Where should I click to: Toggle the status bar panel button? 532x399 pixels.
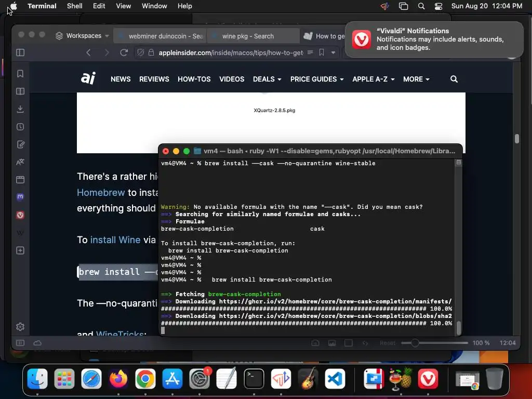20,343
